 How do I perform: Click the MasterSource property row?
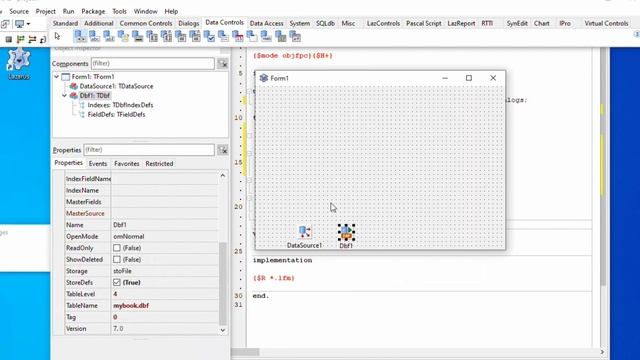point(142,213)
